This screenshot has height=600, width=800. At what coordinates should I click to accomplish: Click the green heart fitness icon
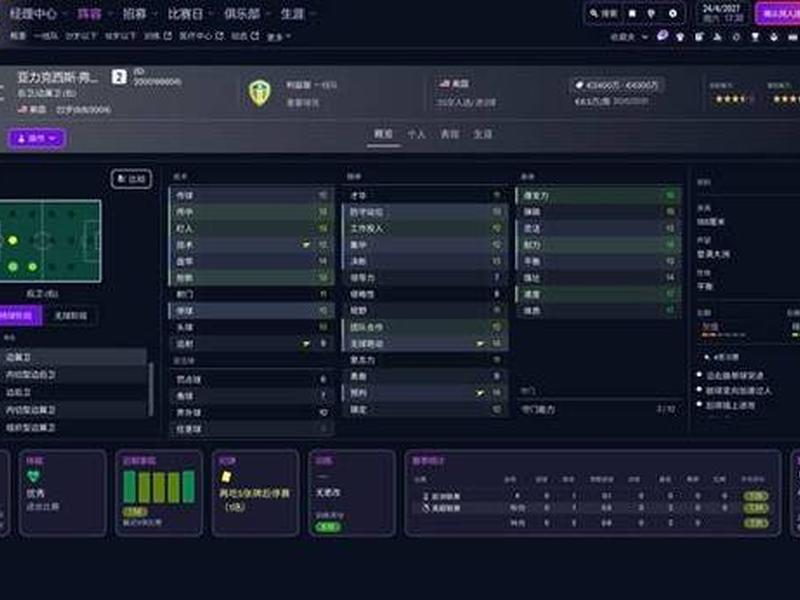34,477
